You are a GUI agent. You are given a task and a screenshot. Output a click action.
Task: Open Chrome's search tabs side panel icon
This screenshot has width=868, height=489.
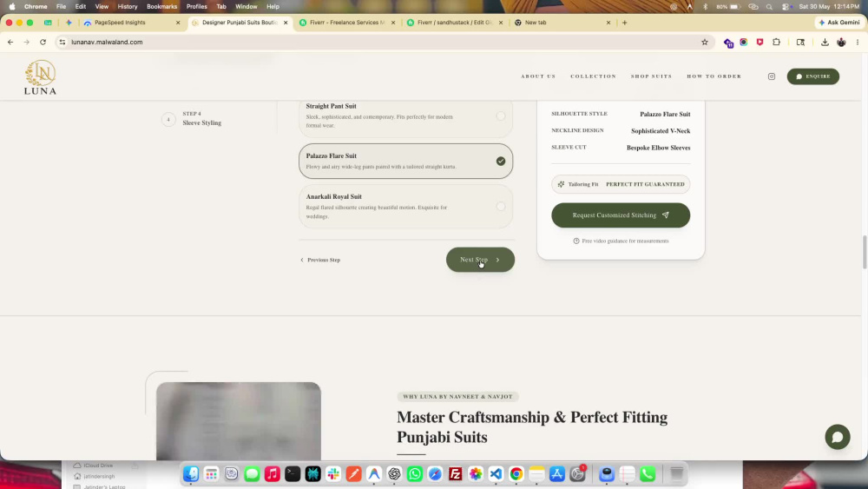tap(800, 42)
